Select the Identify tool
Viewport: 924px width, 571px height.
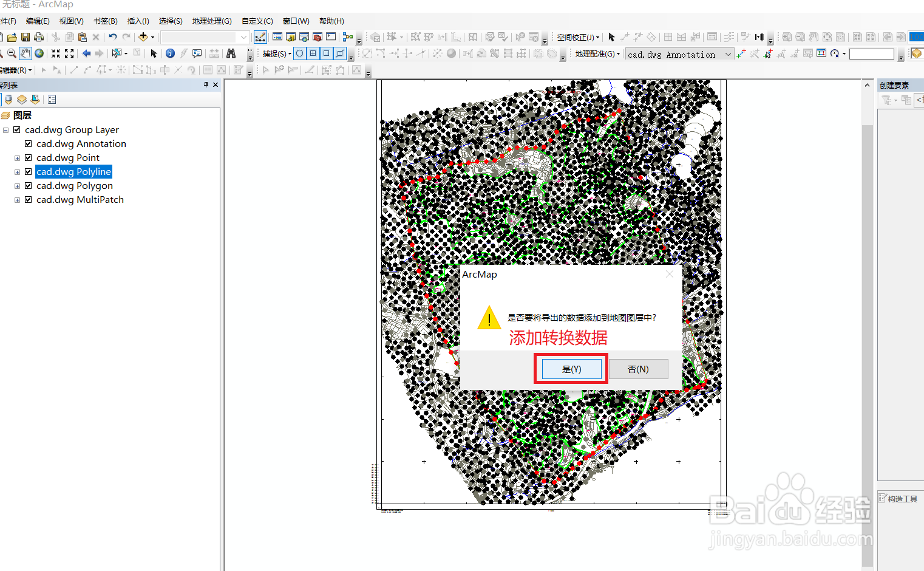click(x=170, y=53)
